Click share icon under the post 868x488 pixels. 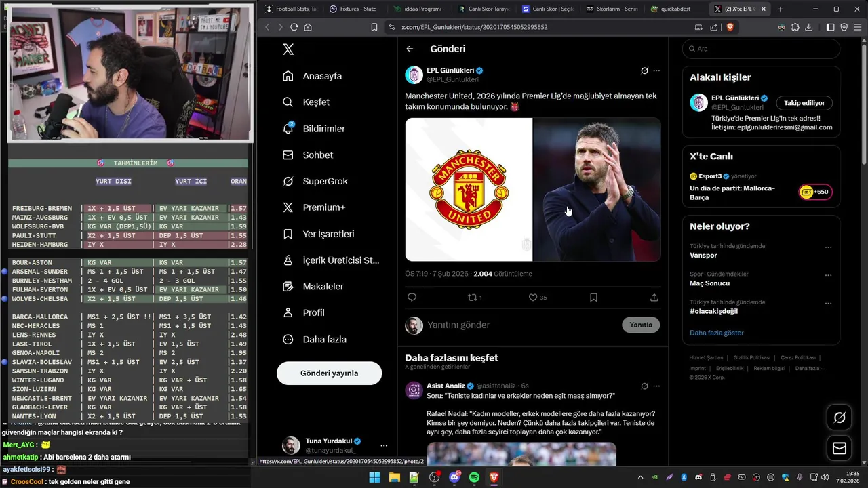point(654,298)
